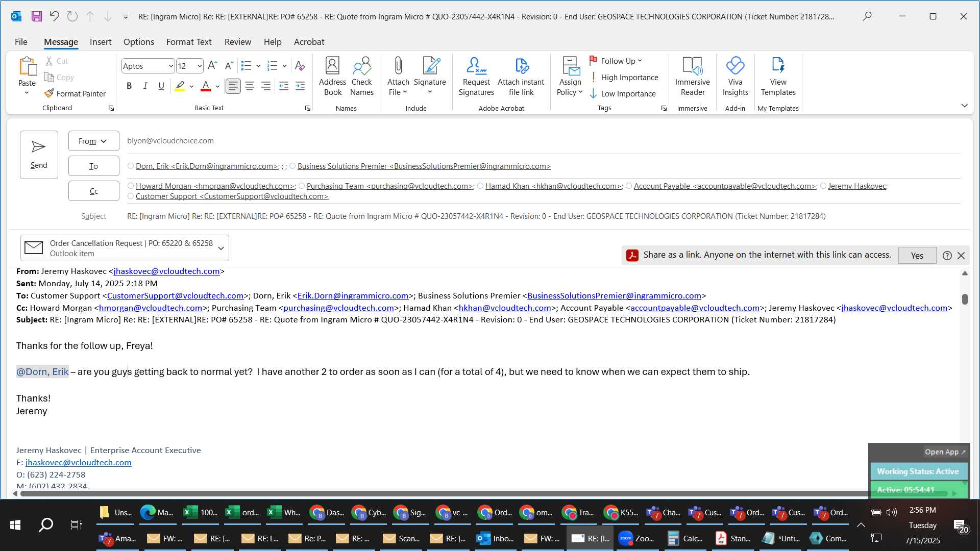Click the Clear All Formatting icon

(300, 65)
